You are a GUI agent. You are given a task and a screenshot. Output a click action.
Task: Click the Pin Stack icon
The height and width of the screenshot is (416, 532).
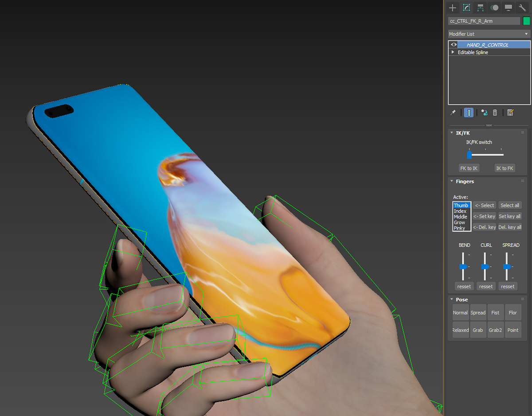click(453, 113)
